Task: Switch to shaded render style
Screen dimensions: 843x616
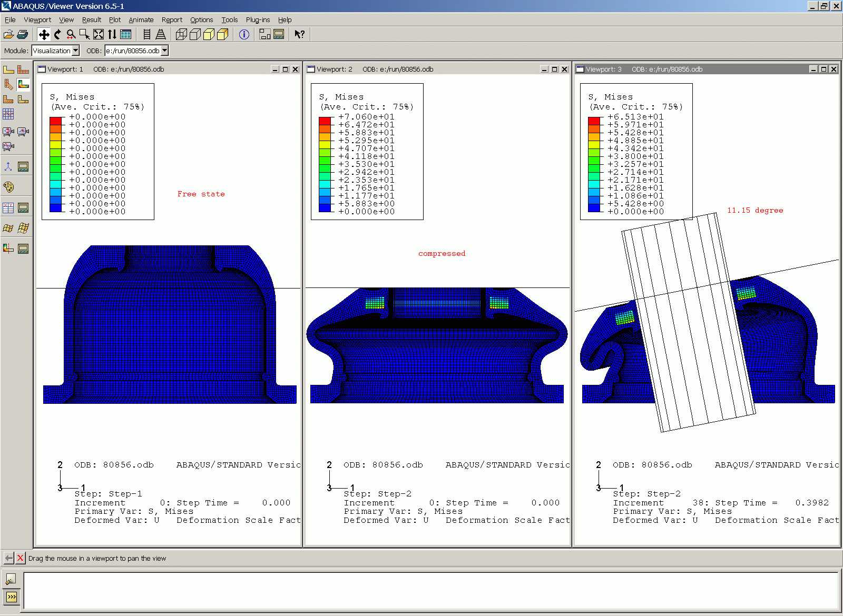Action: 222,35
